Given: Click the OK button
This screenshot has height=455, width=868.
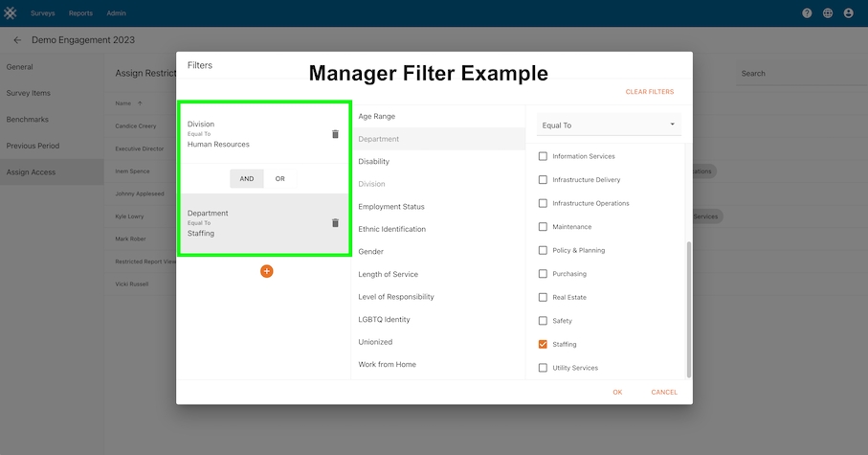Looking at the screenshot, I should [x=617, y=392].
